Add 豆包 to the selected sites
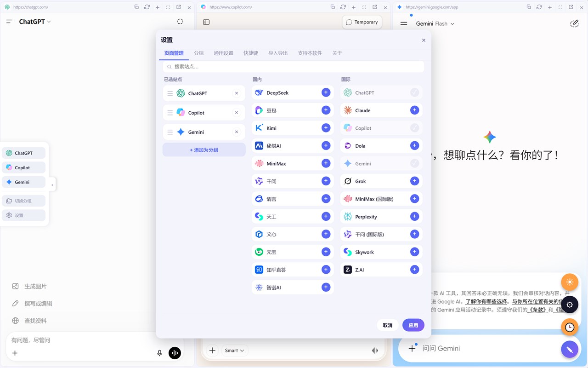This screenshot has height=368, width=588. pos(326,110)
